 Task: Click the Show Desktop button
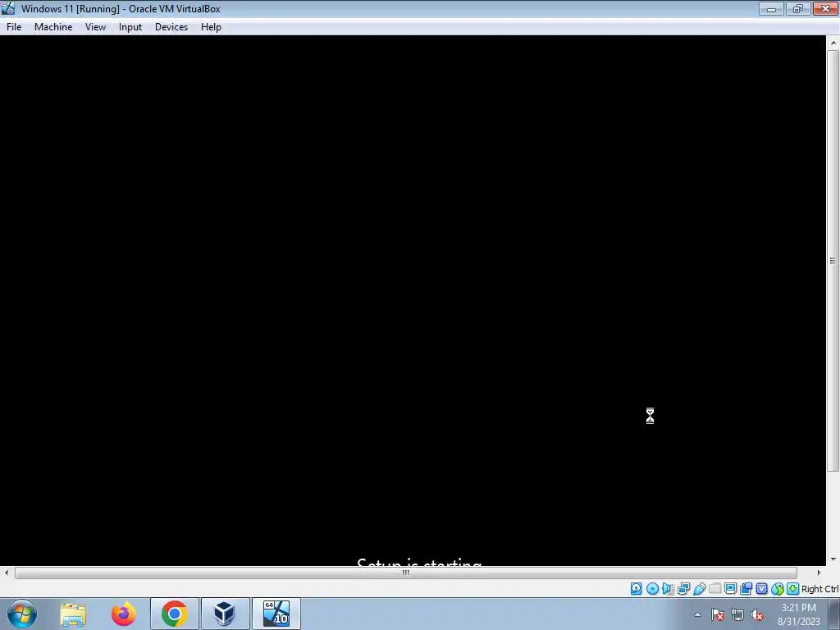point(834,614)
